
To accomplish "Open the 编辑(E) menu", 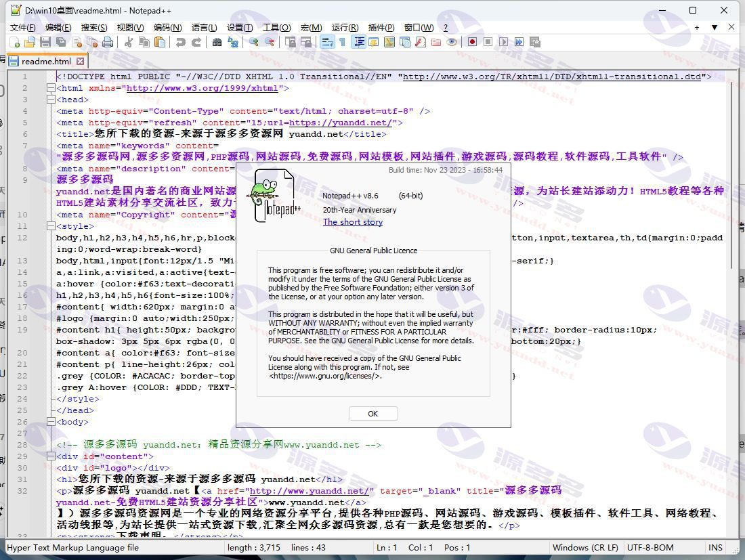I will [x=58, y=28].
